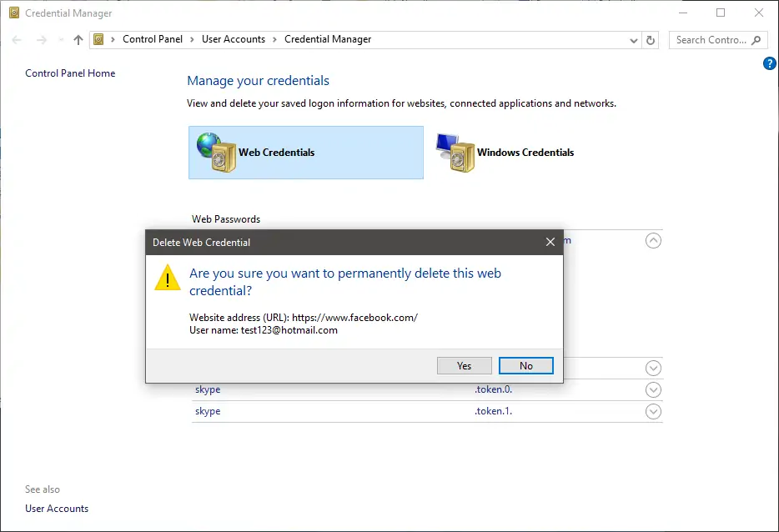Click the Web Passwords heading
779x532 pixels.
[226, 219]
